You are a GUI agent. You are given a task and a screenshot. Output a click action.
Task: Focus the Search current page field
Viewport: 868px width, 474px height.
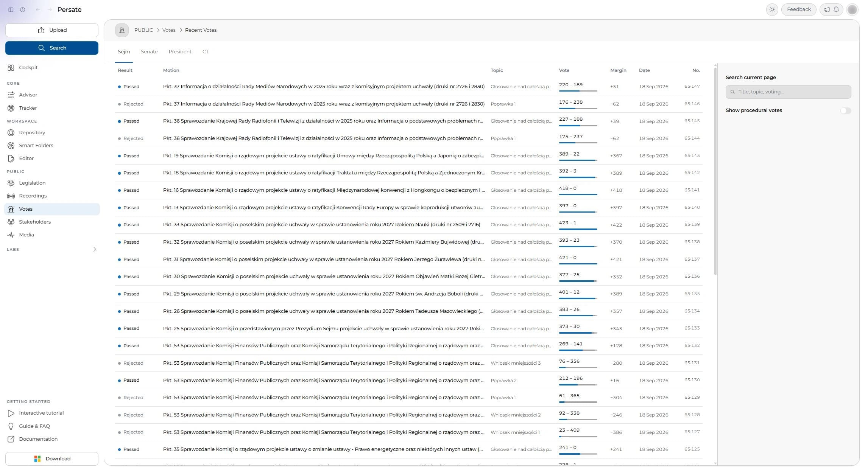click(788, 92)
